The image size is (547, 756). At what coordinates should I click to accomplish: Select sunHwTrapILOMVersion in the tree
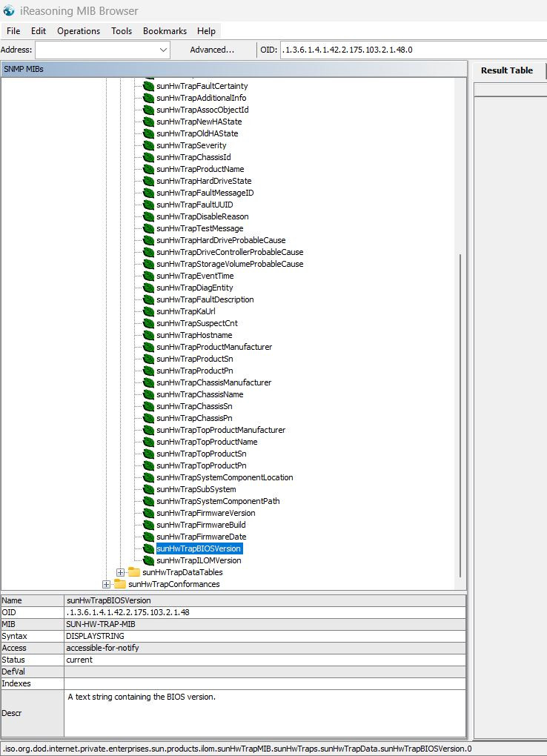pyautogui.click(x=199, y=561)
